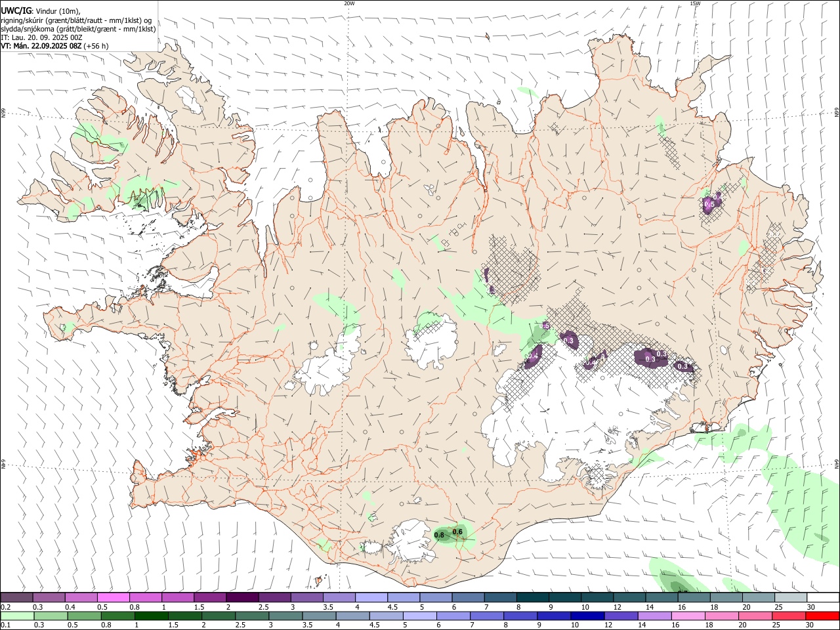Select the 0.2 swatch in the purple snow scale
This screenshot has width=840, height=630.
(16, 597)
